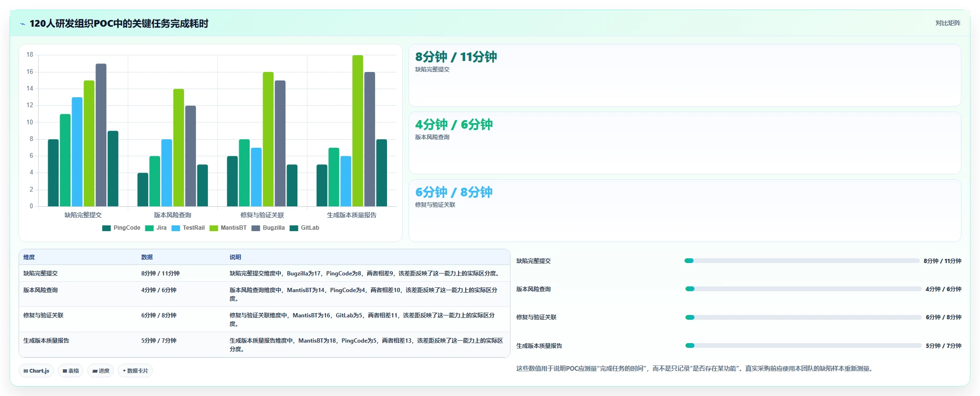
Task: Click the table cell reading 8分钟 / 11分钟
Action: pyautogui.click(x=160, y=274)
